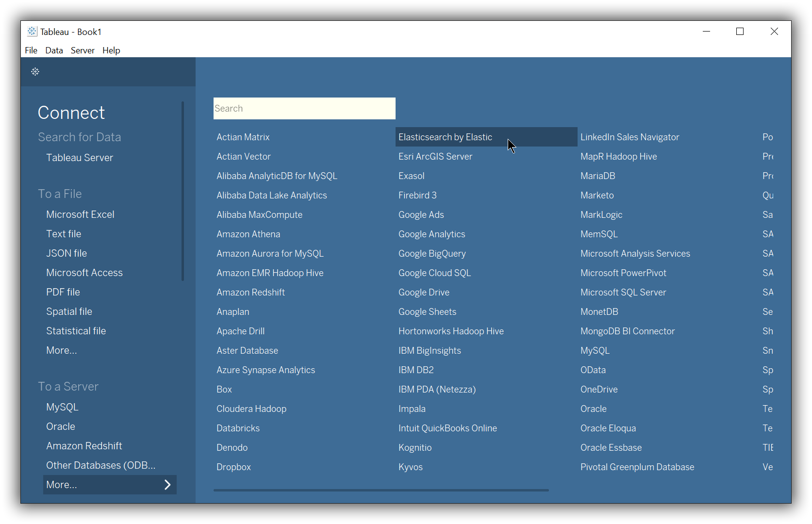Connect to MySQL server
Viewport: 812px width, 524px height.
coord(62,407)
